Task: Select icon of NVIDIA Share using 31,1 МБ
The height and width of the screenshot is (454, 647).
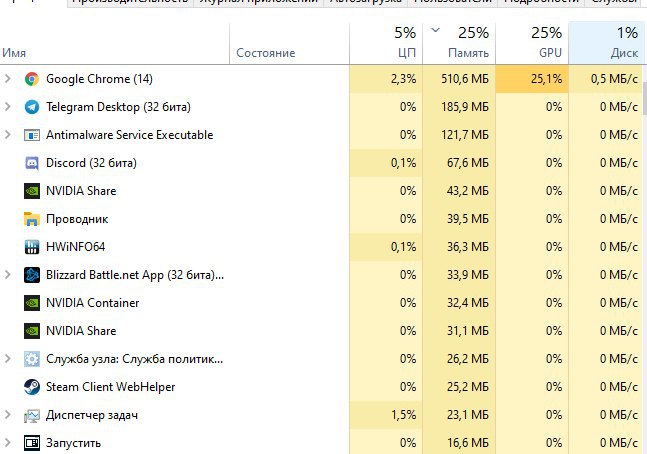Action: [32, 331]
